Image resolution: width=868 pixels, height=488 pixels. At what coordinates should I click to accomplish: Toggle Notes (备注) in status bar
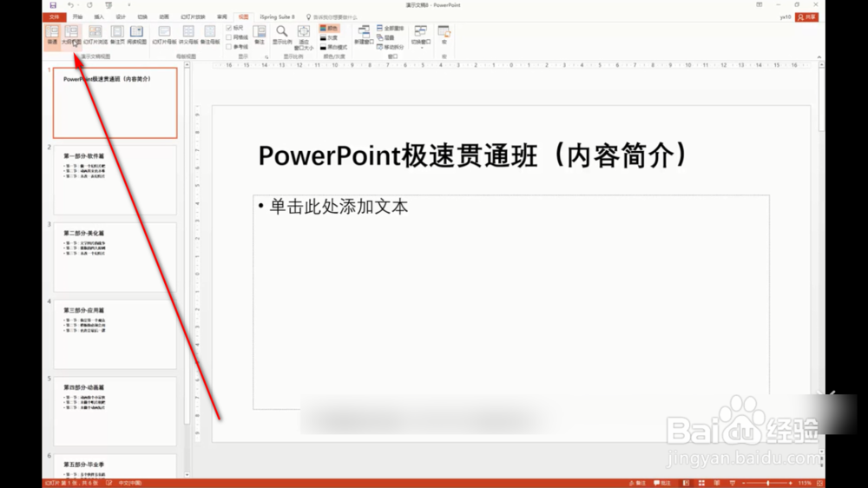[638, 483]
